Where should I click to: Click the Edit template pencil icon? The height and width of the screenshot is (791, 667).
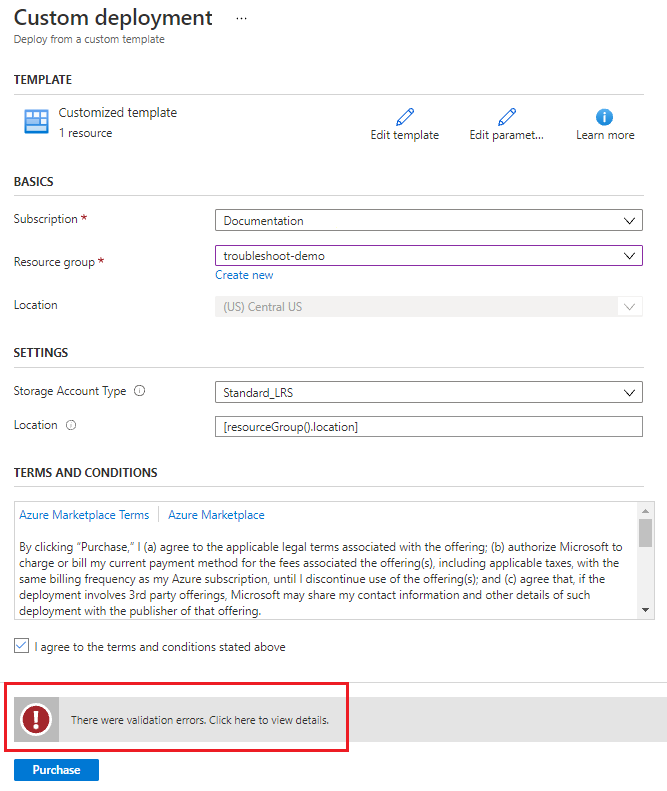(x=405, y=117)
